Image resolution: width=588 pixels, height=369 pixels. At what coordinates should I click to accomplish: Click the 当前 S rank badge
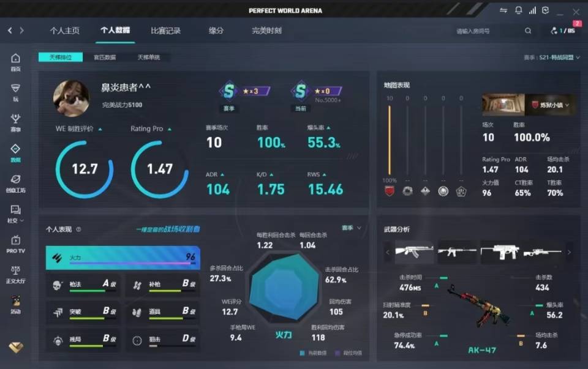[x=300, y=91]
